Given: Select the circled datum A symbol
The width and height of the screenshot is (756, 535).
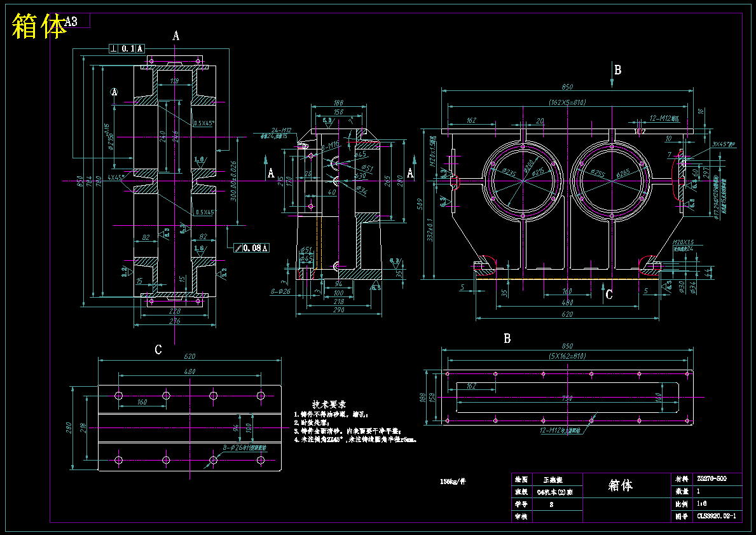Looking at the screenshot, I should (114, 92).
